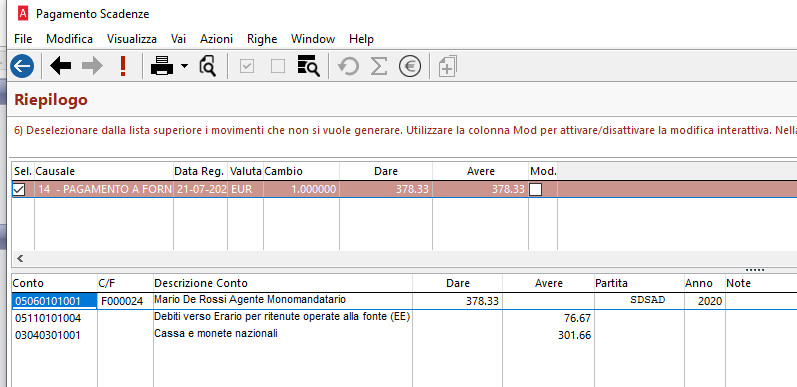797x387 pixels.
Task: Click the Valuta column header
Action: (246, 171)
